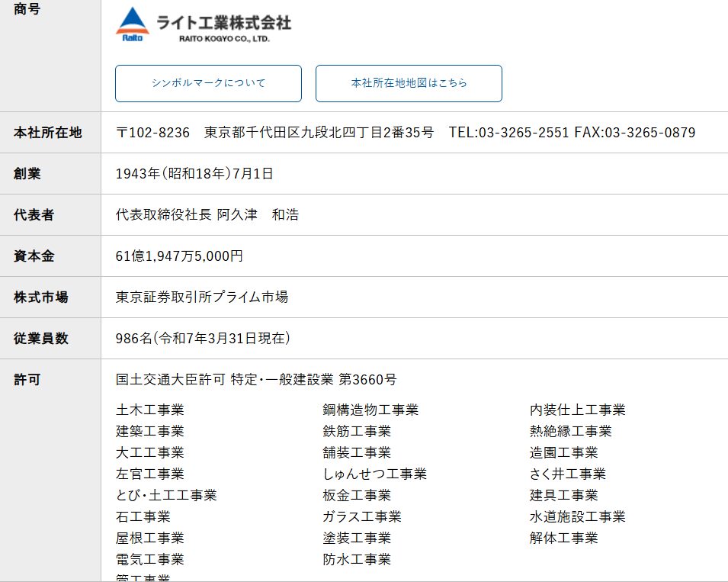Click the ライト工業株式会社 company name image
This screenshot has width=728, height=582.
pyautogui.click(x=224, y=27)
